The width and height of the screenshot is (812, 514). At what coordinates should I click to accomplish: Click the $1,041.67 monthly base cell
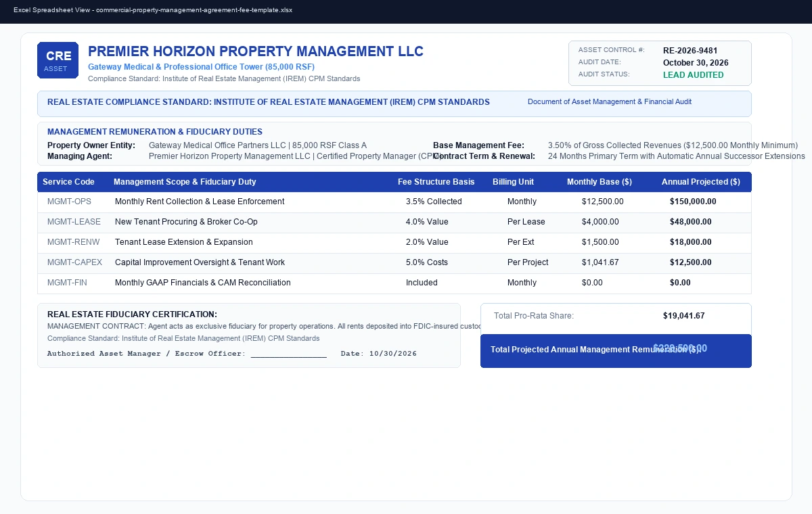[600, 262]
